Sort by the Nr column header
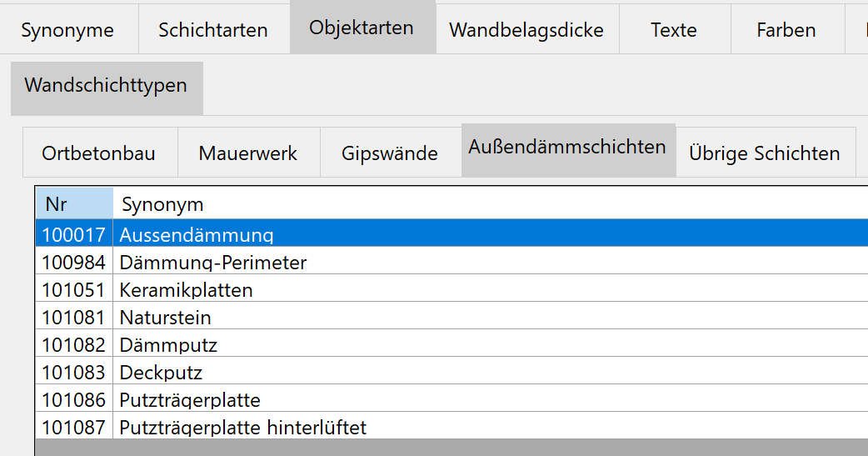The image size is (868, 456). 74,203
